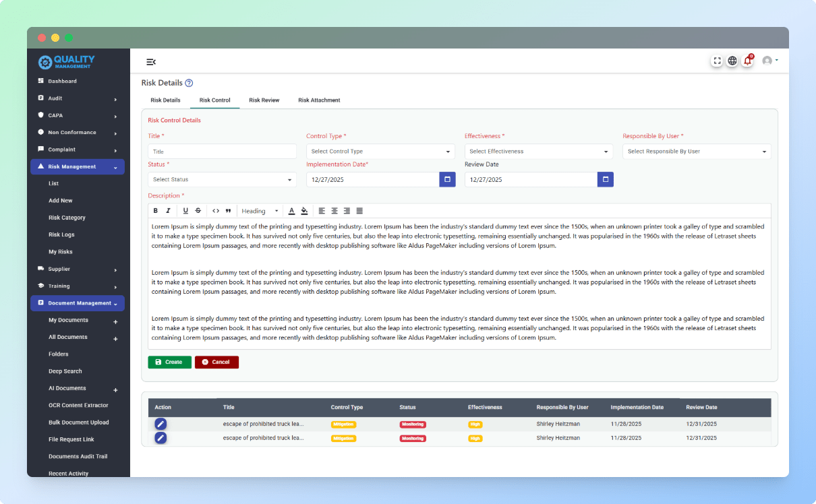
Task: Toggle bold formatting in the editor
Action: pos(156,211)
